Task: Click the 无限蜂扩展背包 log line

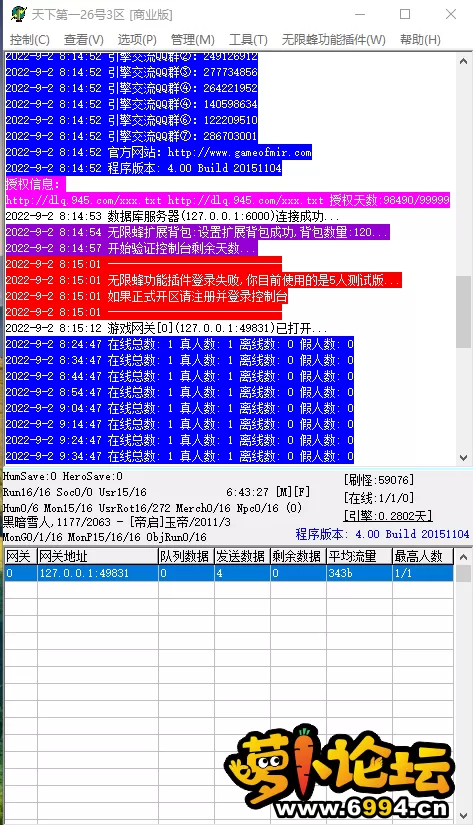Action: (197, 232)
